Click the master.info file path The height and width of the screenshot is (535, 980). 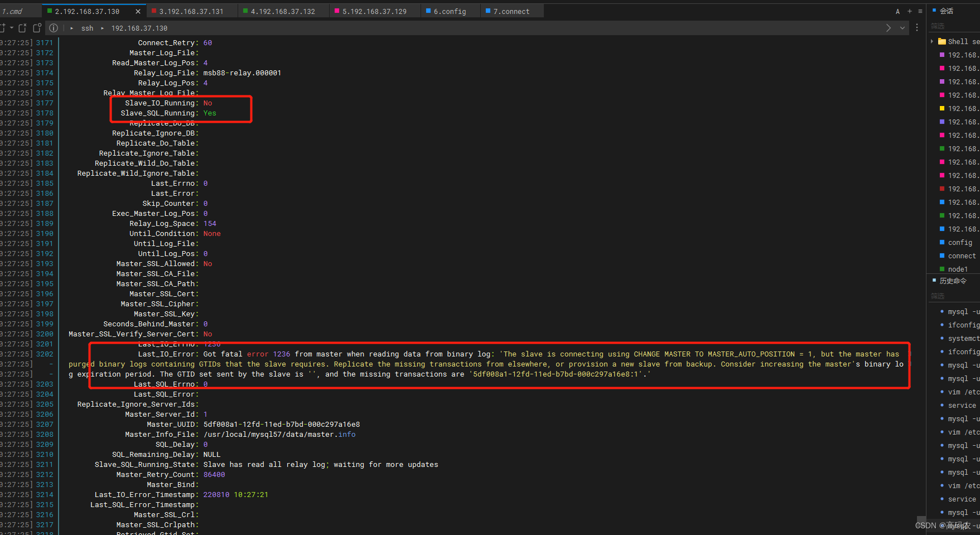point(279,434)
